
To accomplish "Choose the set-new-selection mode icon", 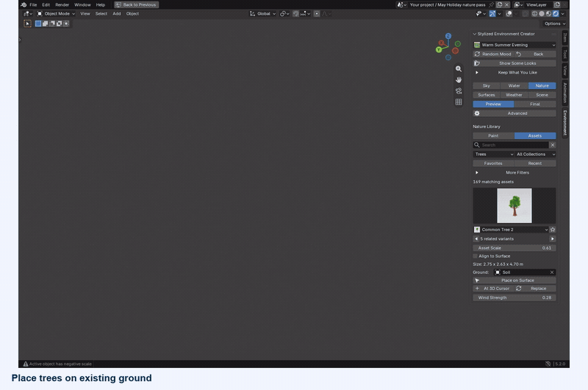I will pyautogui.click(x=38, y=24).
